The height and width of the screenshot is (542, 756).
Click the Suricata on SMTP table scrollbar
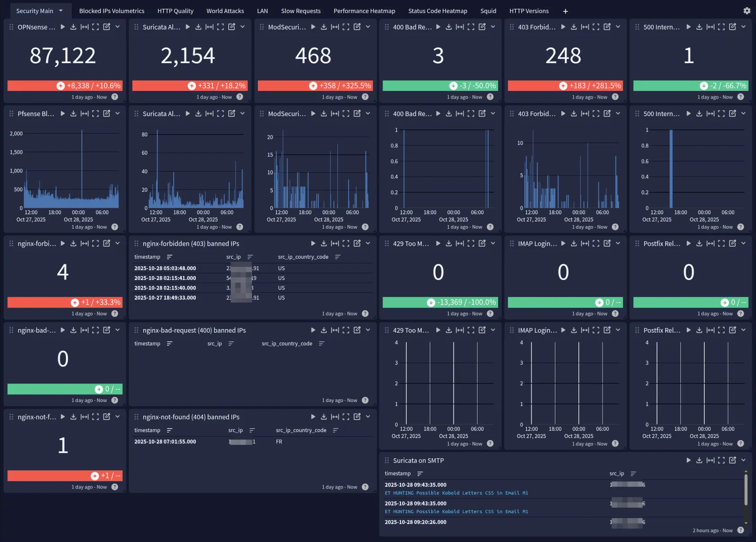(745, 486)
